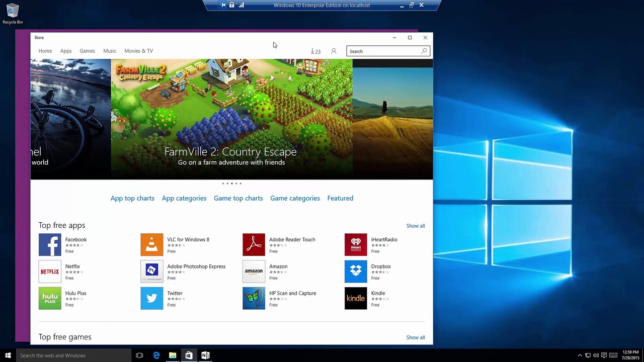Show hidden system tray icons
Screen dimensions: 644x362
[580, 355]
